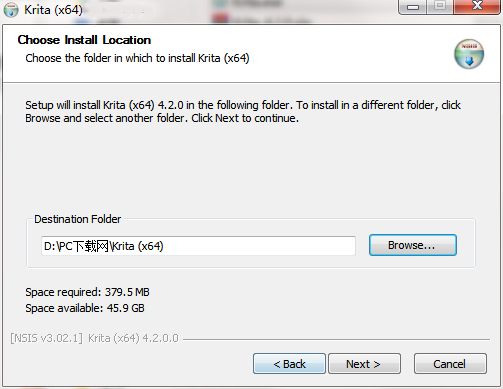
Task: Click the greyed-out maximize window button
Action: click(440, 7)
